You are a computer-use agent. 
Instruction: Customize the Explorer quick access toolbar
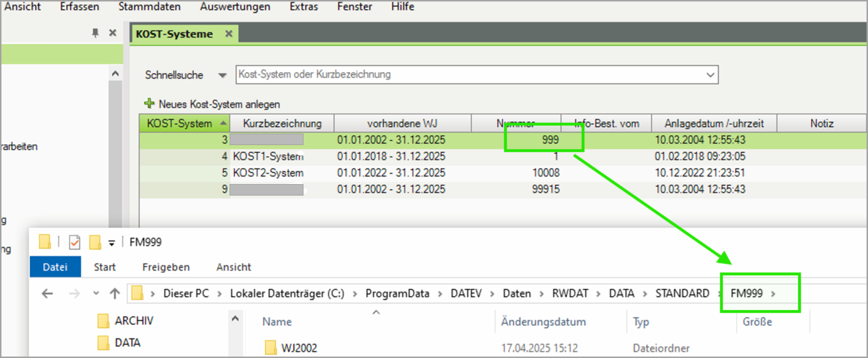click(112, 243)
